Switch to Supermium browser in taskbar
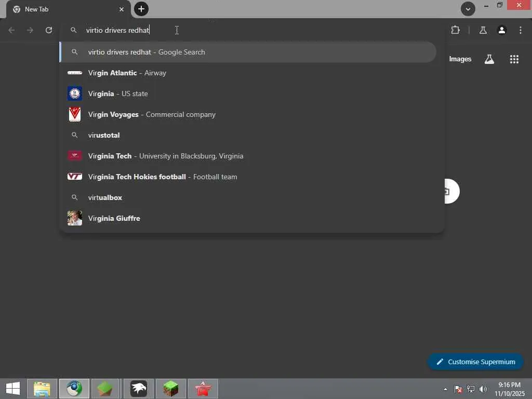The height and width of the screenshot is (399, 532). click(74, 389)
